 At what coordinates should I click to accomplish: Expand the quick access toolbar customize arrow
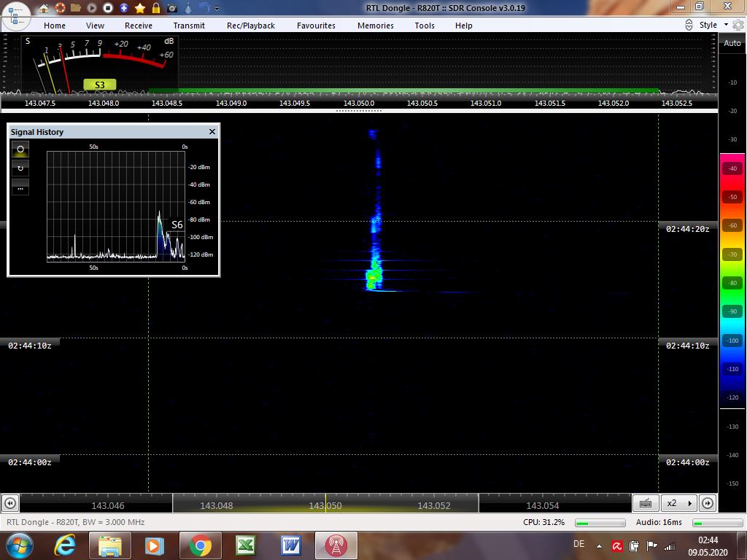217,8
